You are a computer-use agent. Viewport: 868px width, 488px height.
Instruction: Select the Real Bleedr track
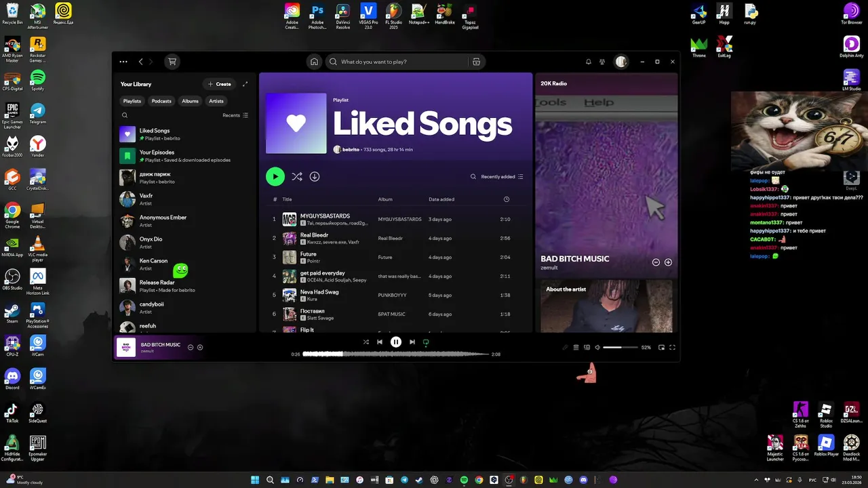(x=395, y=239)
